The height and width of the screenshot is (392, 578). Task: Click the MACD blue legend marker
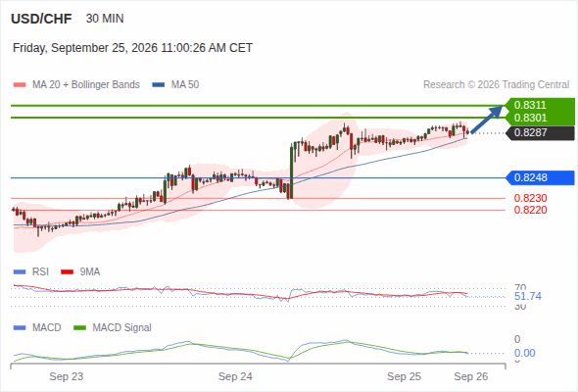(20, 328)
